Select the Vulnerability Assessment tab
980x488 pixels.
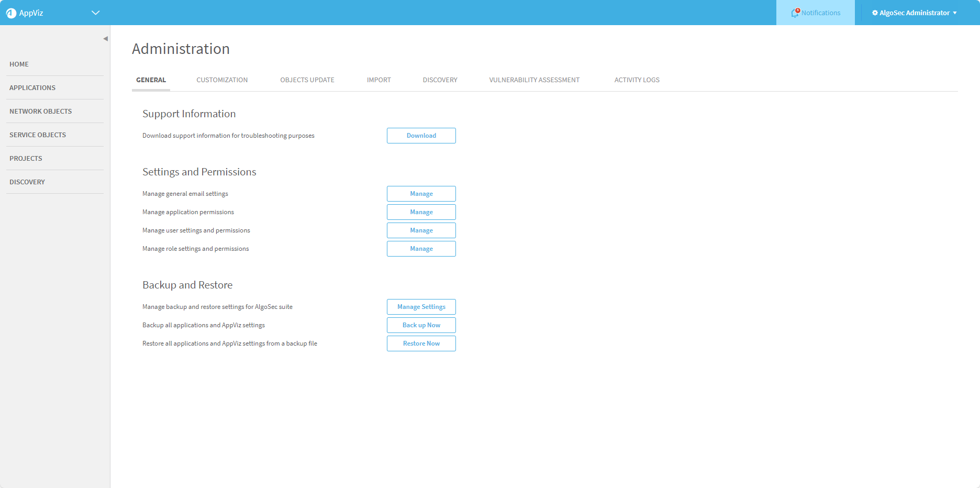[x=534, y=80]
